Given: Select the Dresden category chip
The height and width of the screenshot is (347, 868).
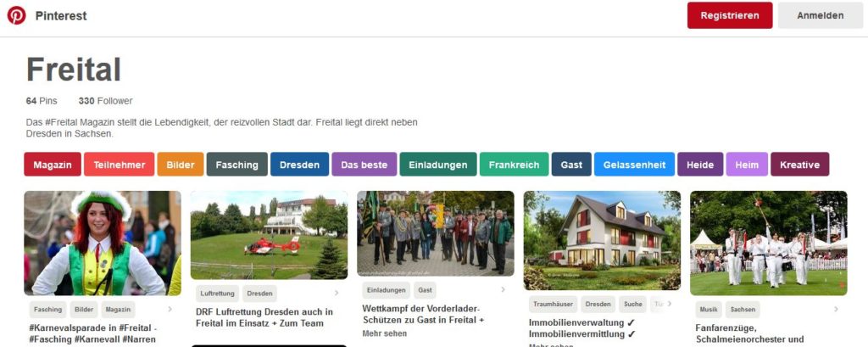Looking at the screenshot, I should (x=299, y=165).
